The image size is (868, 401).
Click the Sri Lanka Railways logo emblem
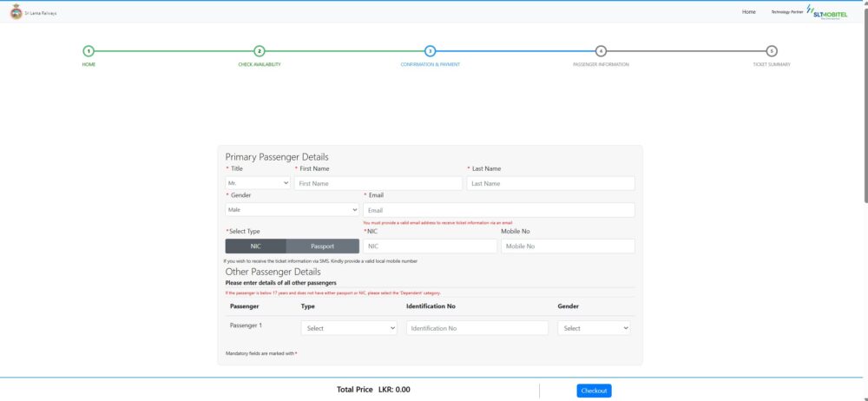coord(16,12)
